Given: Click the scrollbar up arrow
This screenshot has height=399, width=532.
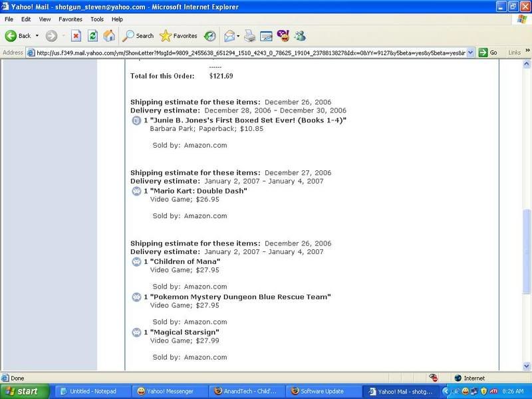Looking at the screenshot, I should (x=527, y=64).
